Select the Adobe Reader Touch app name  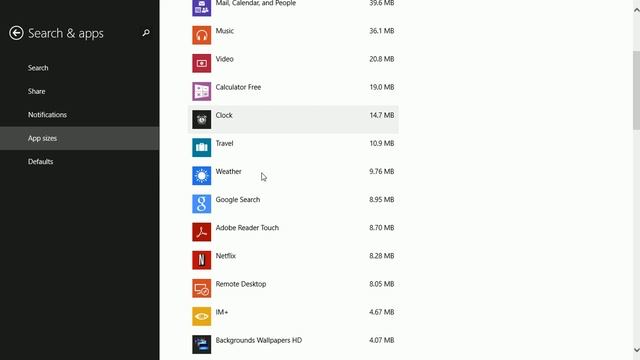point(247,228)
